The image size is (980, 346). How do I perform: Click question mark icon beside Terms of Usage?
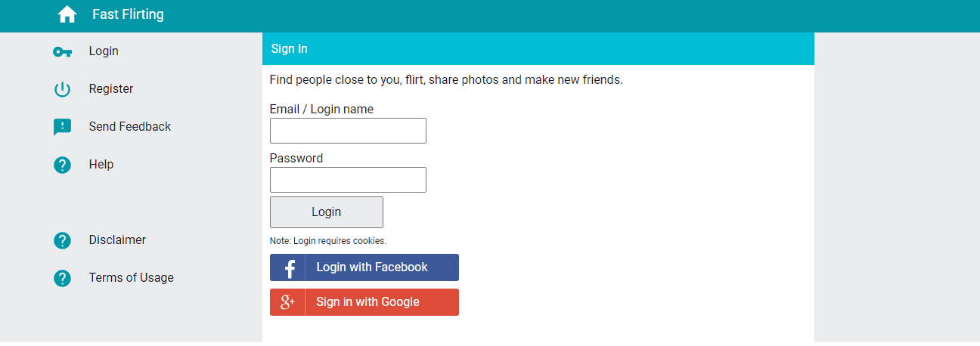62,278
